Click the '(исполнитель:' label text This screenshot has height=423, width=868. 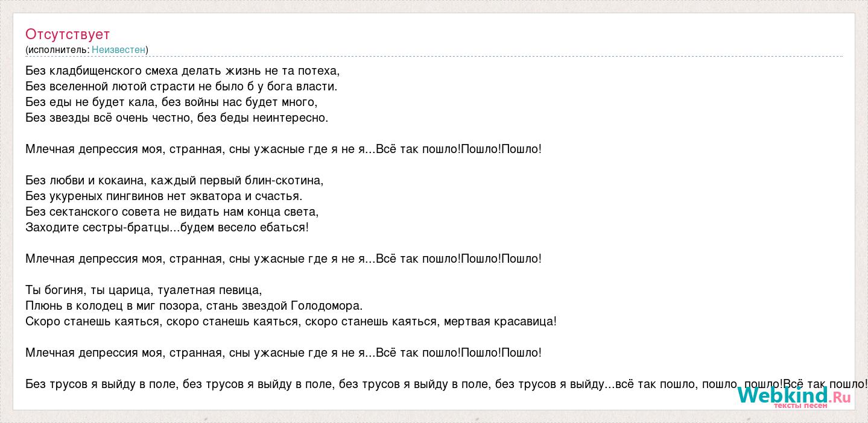pyautogui.click(x=57, y=49)
